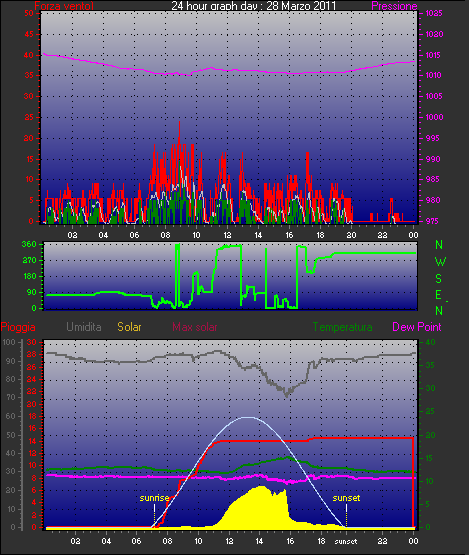Click the red '28' rain axis value

32,354
